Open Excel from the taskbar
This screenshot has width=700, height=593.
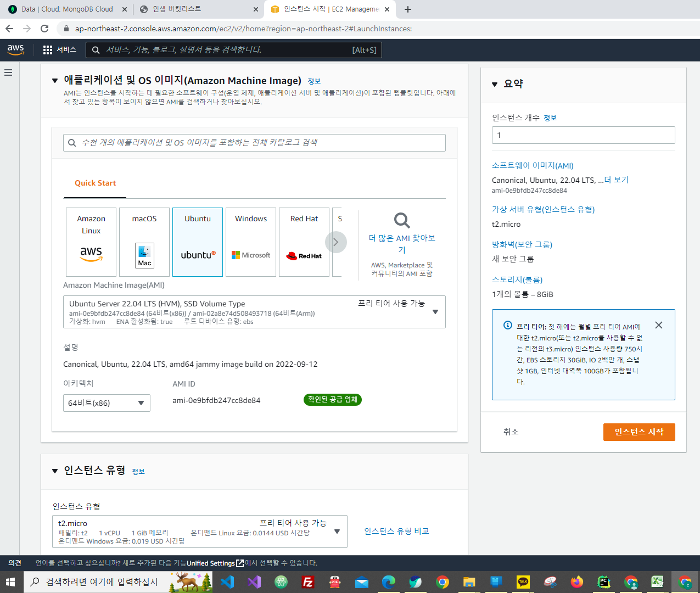[657, 582]
